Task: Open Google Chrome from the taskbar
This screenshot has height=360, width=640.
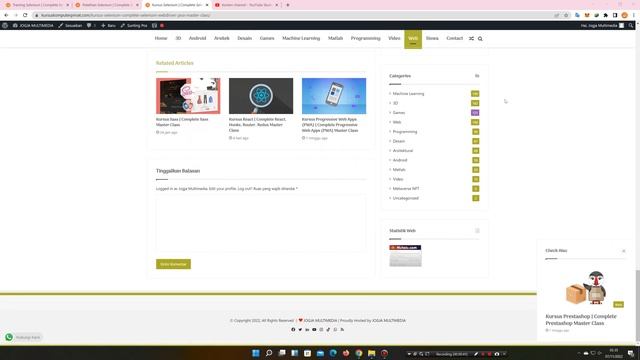Action: pos(359,353)
